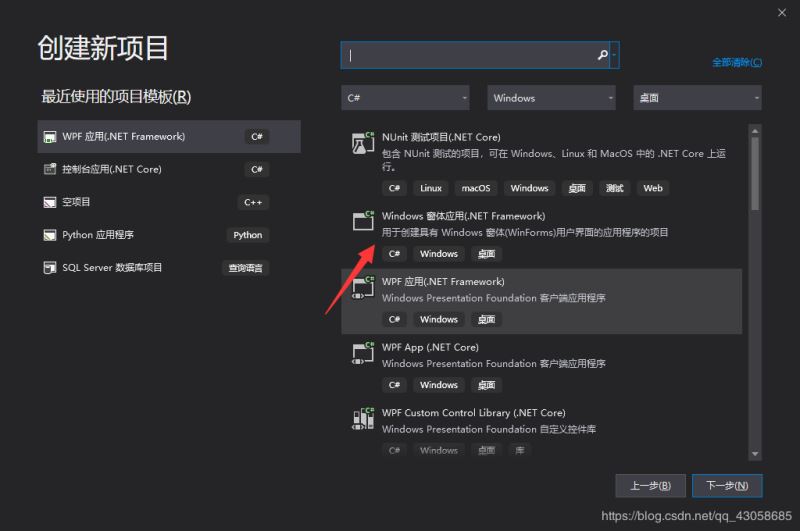Close the create new project dialog

point(782,13)
